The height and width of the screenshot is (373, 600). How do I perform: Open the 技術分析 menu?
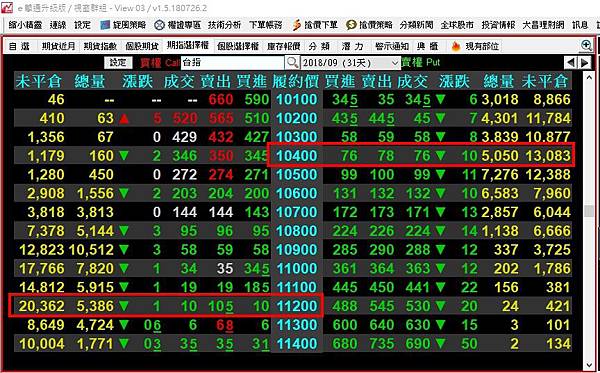(x=224, y=25)
